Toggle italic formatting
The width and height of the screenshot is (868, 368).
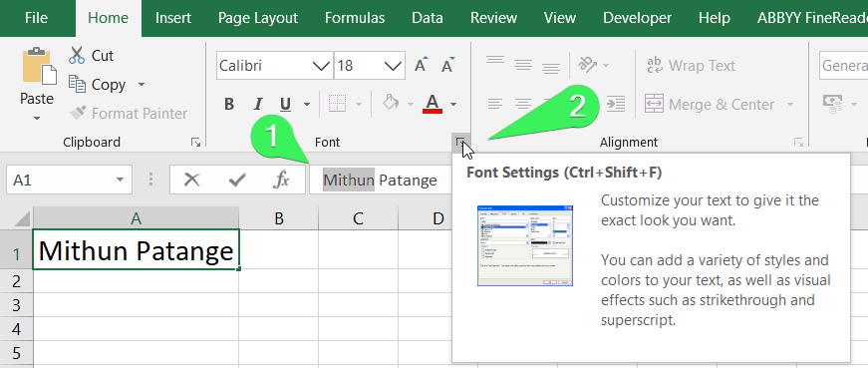257,104
